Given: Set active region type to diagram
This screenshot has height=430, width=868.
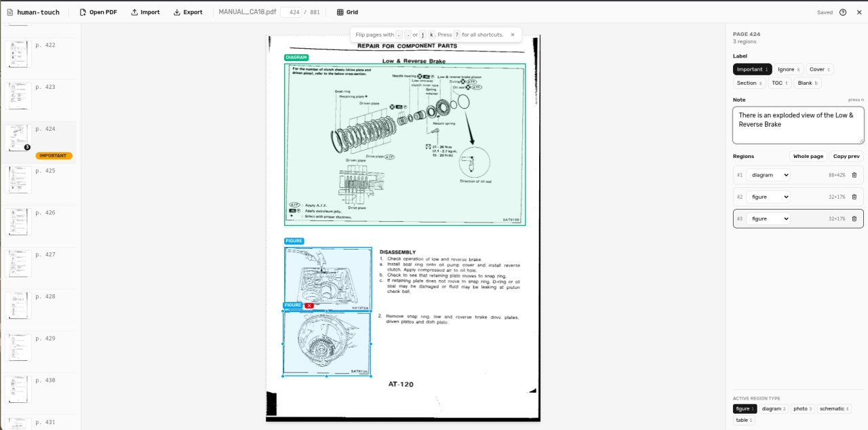Looking at the screenshot, I should pos(774,409).
